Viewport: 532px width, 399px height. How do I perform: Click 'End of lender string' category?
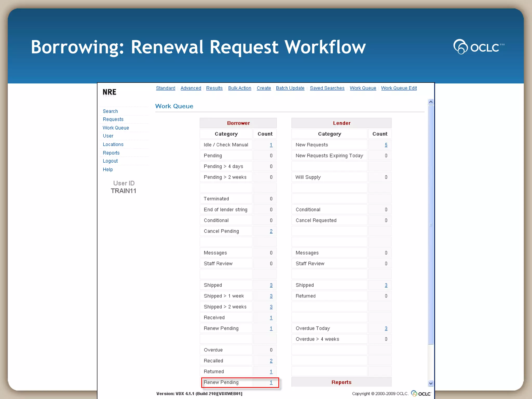(x=225, y=210)
